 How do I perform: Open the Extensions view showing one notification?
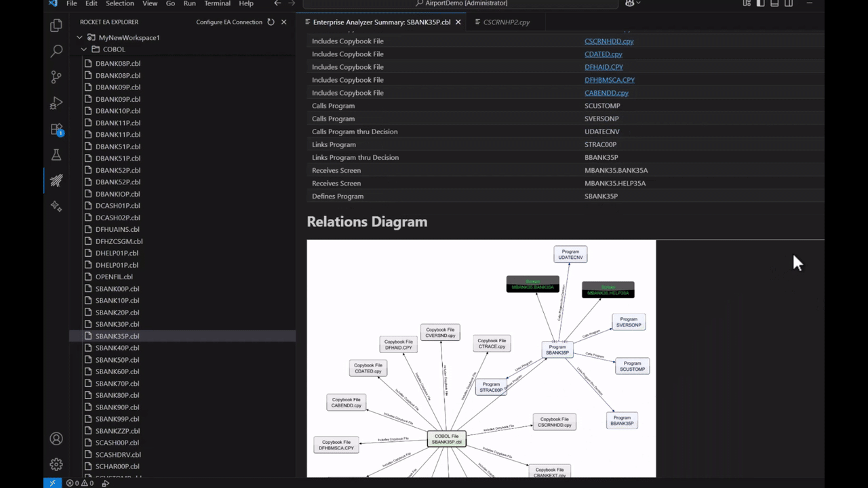[56, 129]
